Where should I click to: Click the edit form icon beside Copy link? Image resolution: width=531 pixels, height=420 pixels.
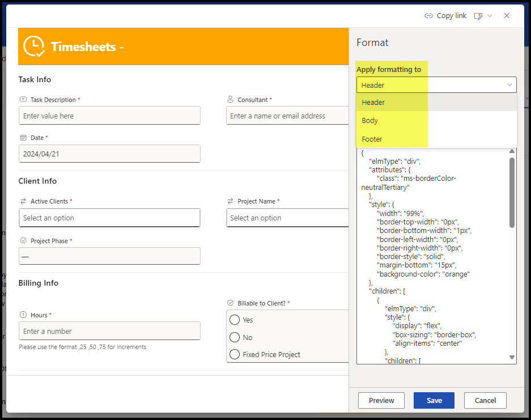click(x=478, y=16)
